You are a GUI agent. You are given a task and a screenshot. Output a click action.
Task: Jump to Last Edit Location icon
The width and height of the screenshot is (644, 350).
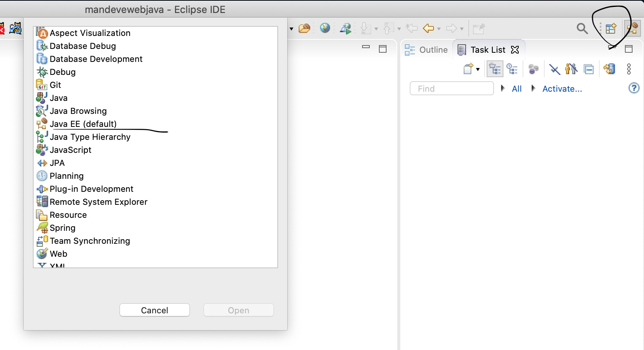[x=412, y=28]
